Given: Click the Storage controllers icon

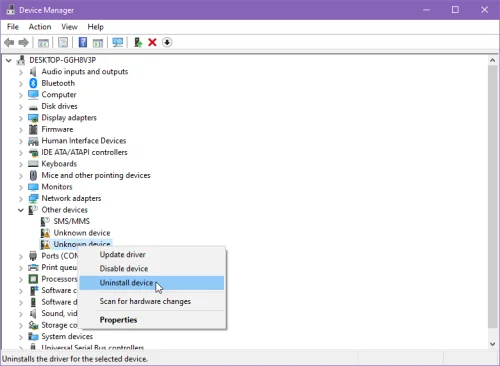Looking at the screenshot, I should [x=33, y=325].
